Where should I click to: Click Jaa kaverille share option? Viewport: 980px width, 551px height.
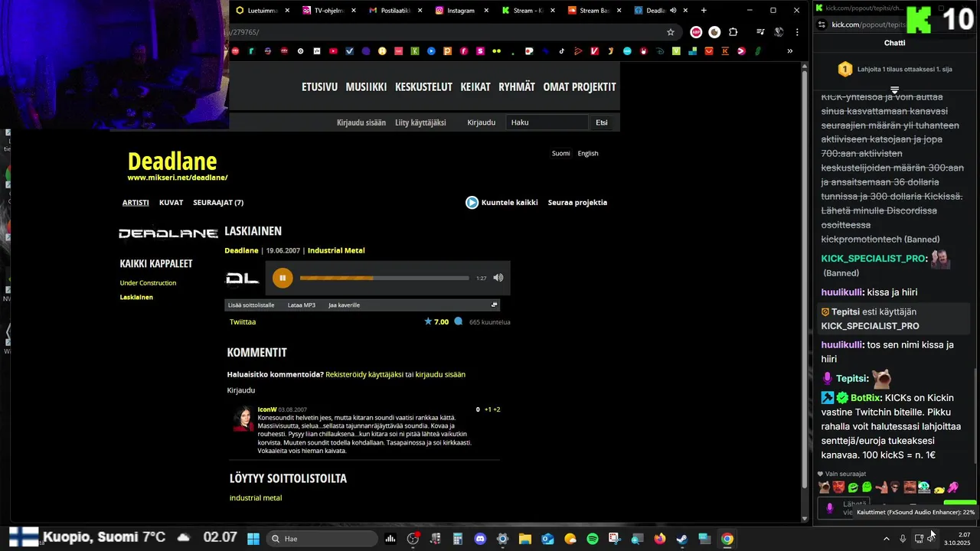point(344,305)
